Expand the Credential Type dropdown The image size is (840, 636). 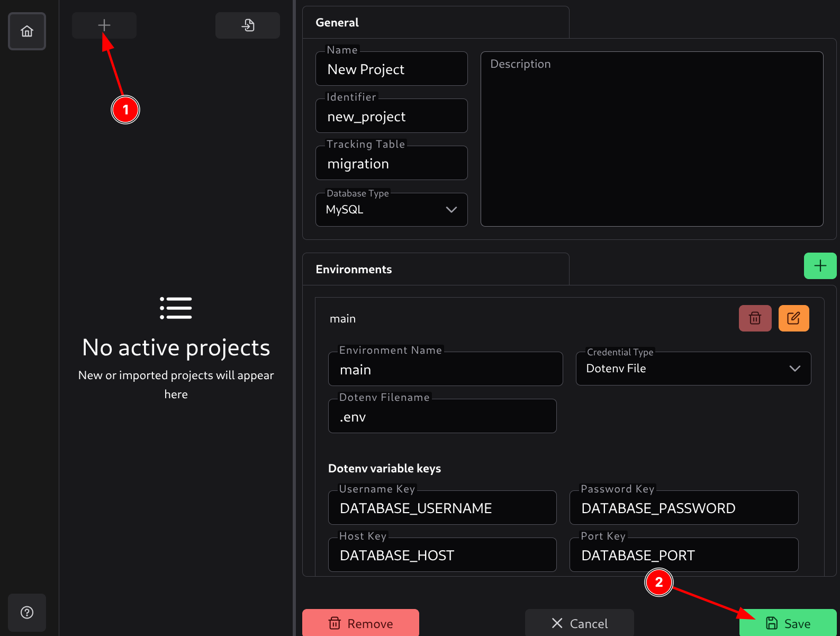tap(693, 369)
